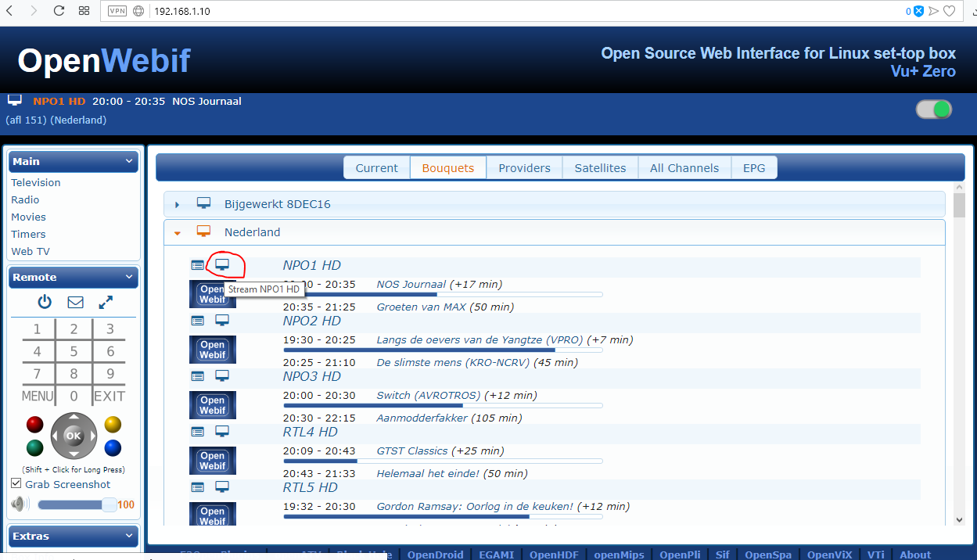Click the stream icon for NPO1 HD
Viewport: 977px width, 560px height.
click(x=222, y=265)
